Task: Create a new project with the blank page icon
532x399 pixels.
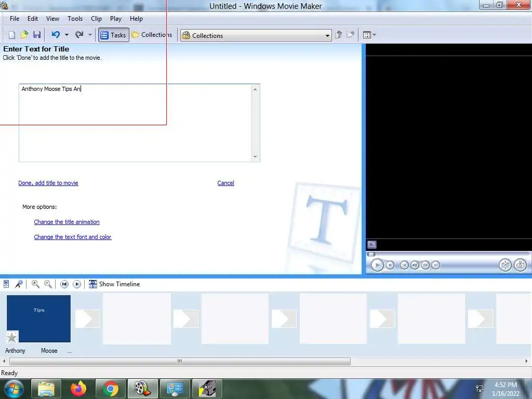Action: pos(12,35)
